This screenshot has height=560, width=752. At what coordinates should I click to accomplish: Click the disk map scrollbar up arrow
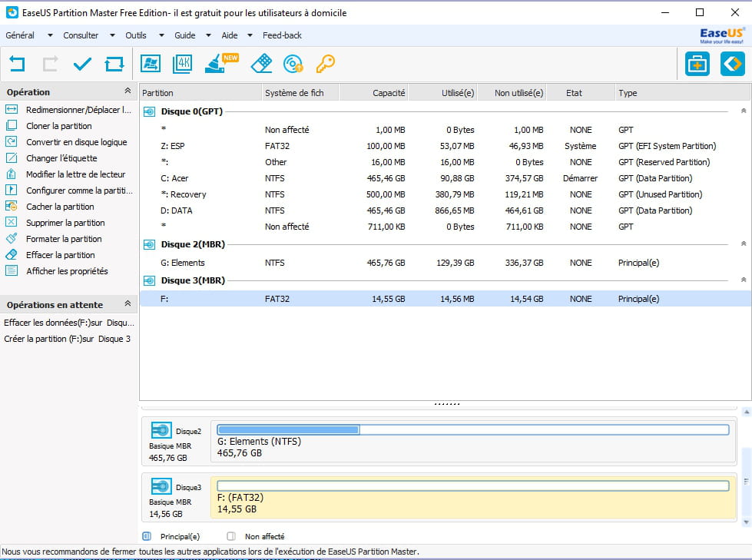[746, 412]
